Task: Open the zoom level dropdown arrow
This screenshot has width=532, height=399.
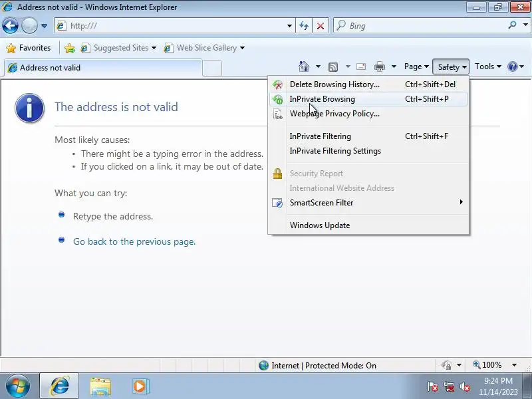Action: pyautogui.click(x=514, y=365)
